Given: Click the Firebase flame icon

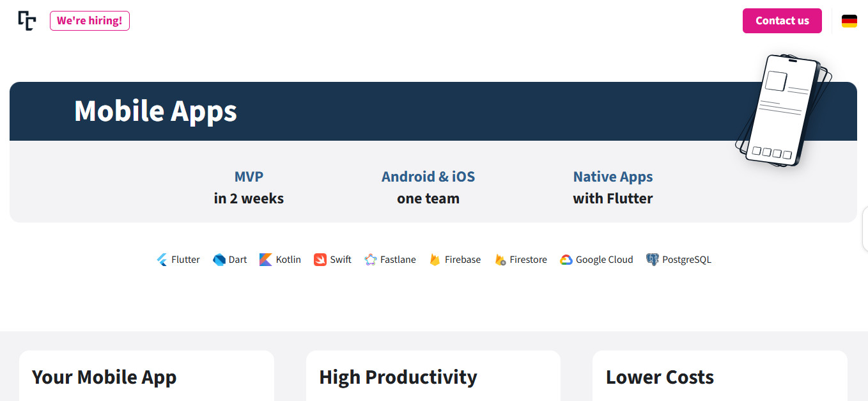Looking at the screenshot, I should (435, 260).
